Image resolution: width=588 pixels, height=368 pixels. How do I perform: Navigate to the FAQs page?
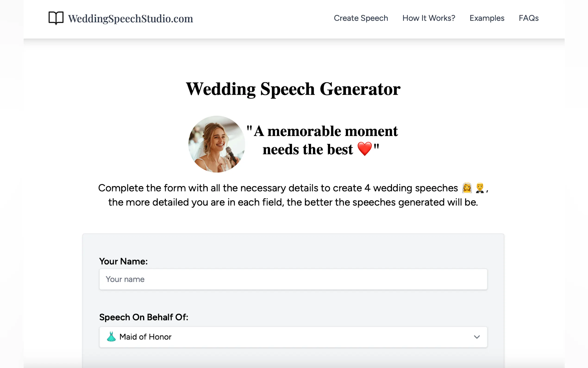pos(529,18)
